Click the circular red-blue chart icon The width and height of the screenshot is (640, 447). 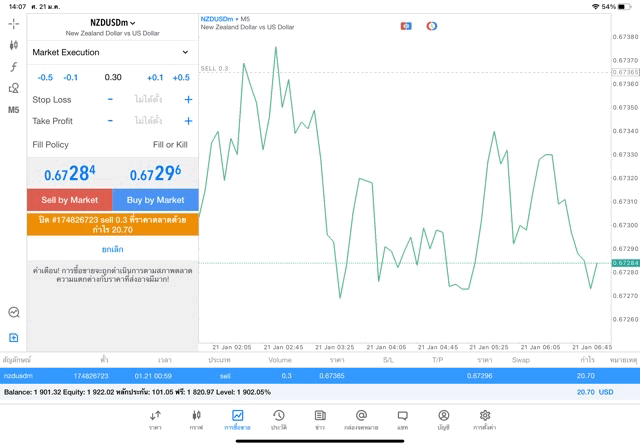point(432,26)
